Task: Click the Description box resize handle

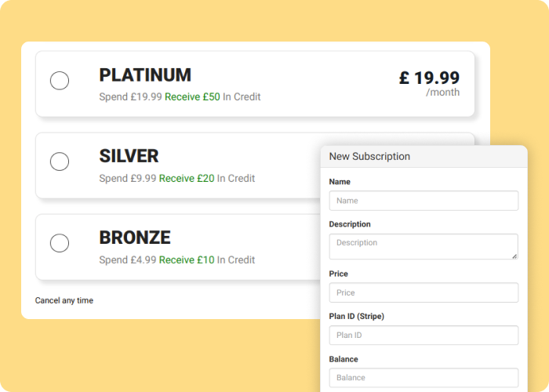Action: (514, 256)
